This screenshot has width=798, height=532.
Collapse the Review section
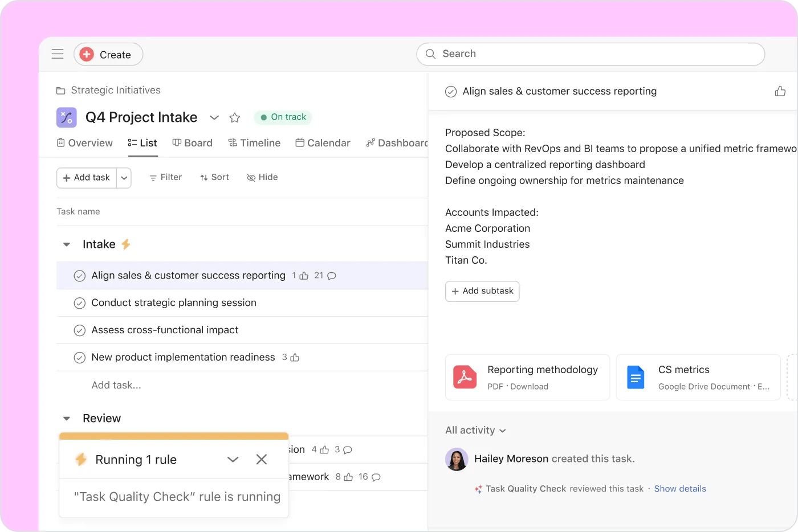coord(67,419)
